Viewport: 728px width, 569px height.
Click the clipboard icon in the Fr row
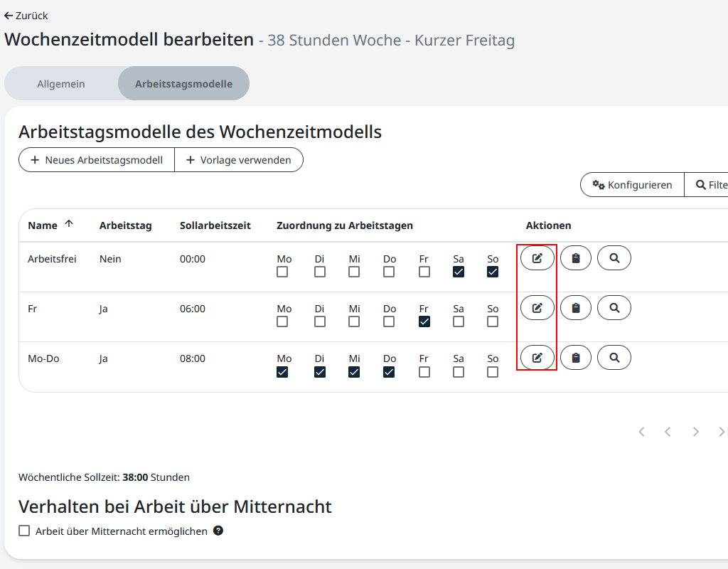(x=576, y=307)
